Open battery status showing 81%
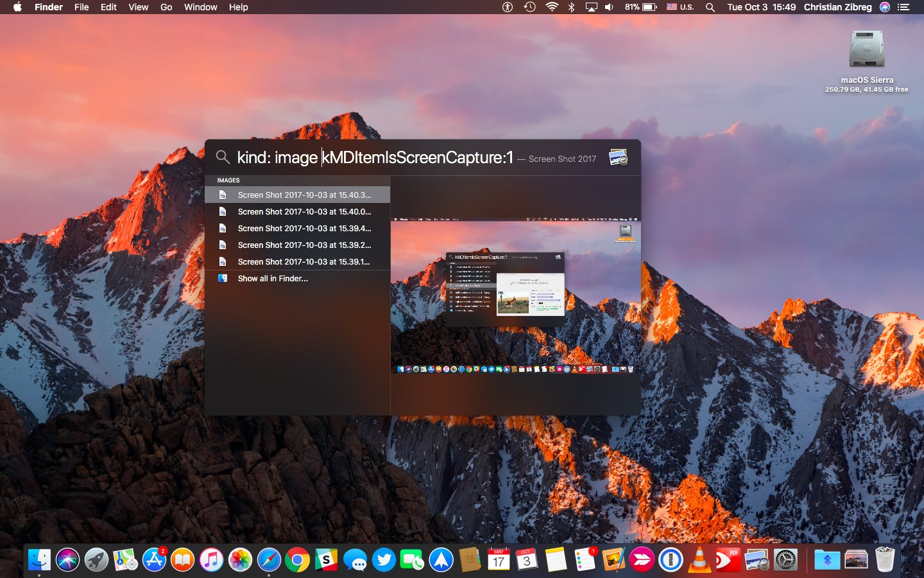Screen dimensions: 924x578 pos(640,7)
